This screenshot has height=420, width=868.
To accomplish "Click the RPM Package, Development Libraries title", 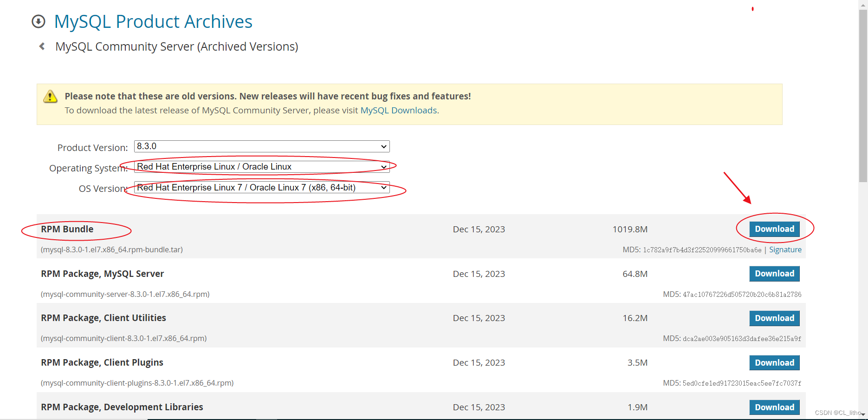I will tap(122, 407).
